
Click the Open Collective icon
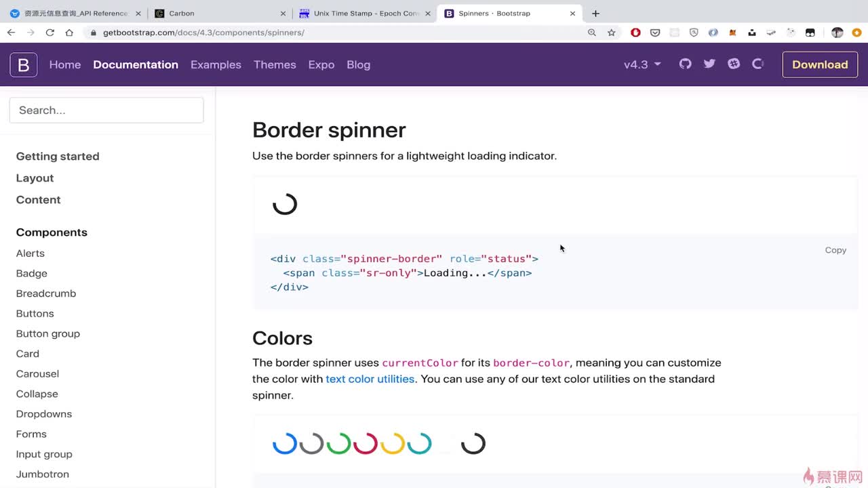pyautogui.click(x=758, y=64)
